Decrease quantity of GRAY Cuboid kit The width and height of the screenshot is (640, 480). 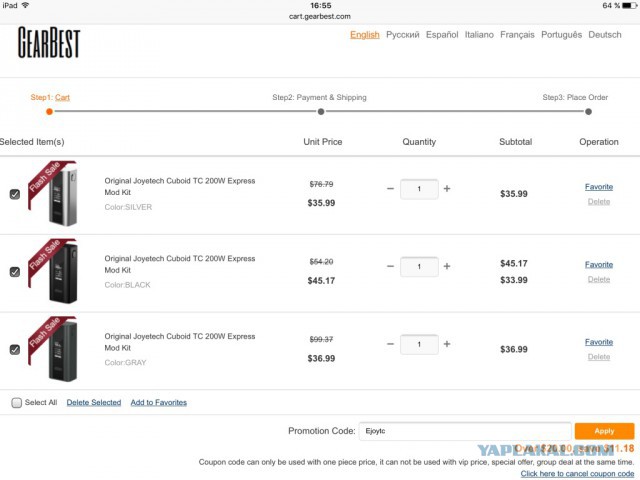coord(390,344)
